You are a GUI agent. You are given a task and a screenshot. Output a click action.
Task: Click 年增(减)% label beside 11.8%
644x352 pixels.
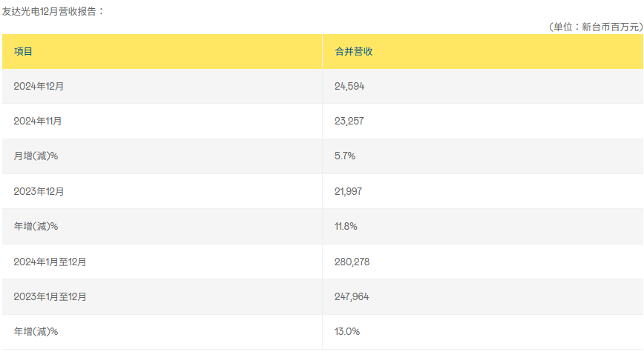pyautogui.click(x=36, y=226)
